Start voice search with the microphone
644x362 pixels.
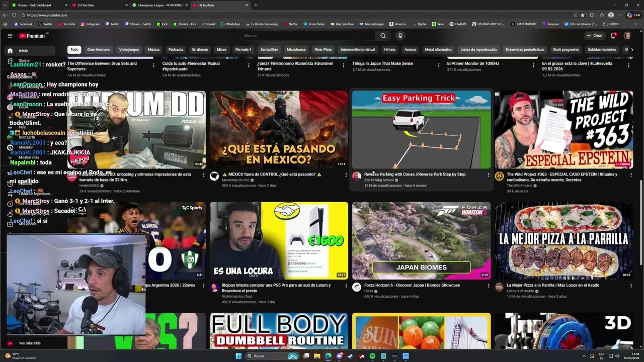(x=400, y=36)
